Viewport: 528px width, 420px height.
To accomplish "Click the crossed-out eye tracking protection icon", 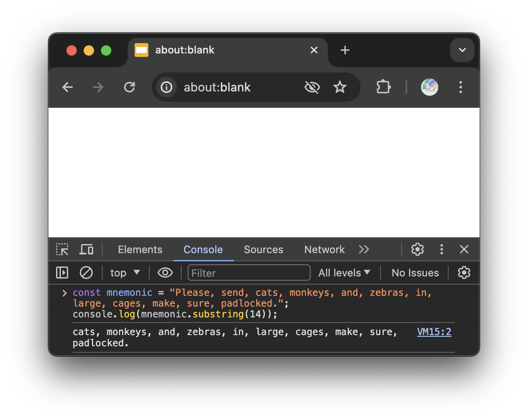I will pyautogui.click(x=312, y=88).
